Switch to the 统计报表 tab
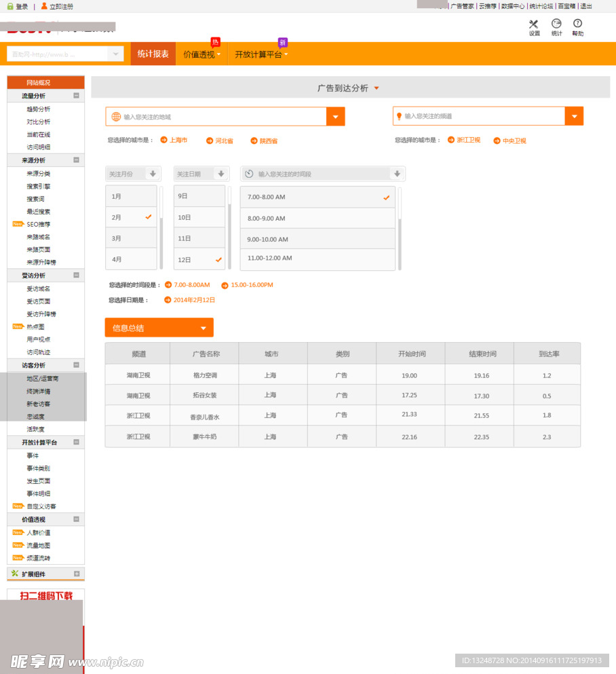616x674 pixels. click(x=153, y=54)
